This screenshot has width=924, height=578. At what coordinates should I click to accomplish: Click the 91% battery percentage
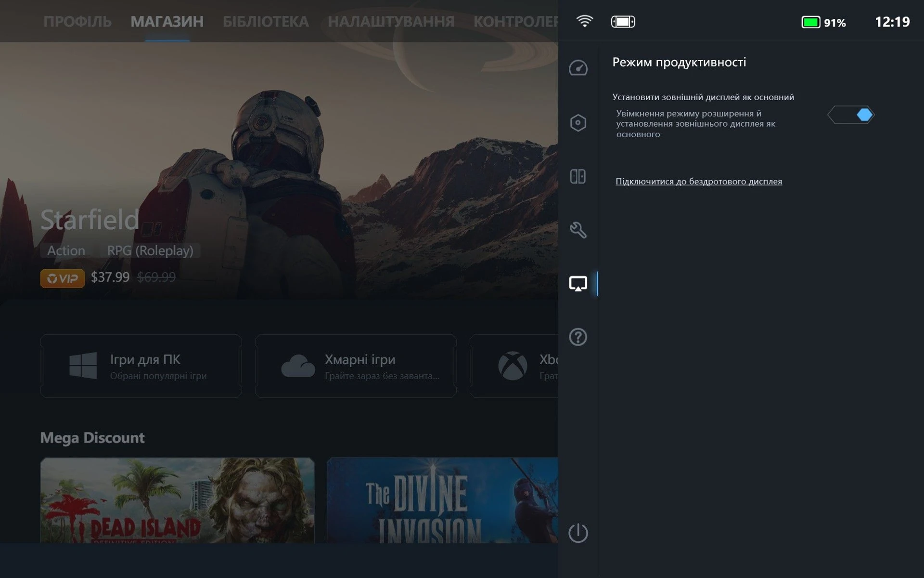tap(835, 23)
